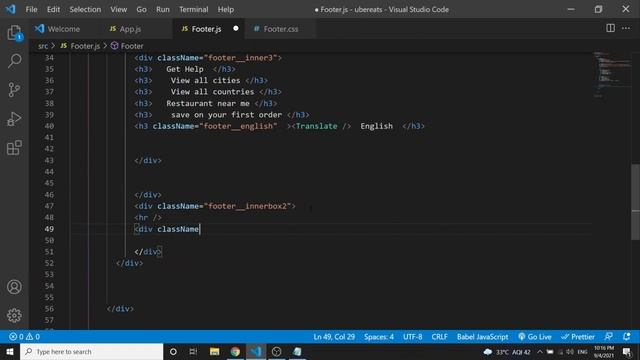This screenshot has width=640, height=360.
Task: Click the Visual Studio Code taskbar icon
Action: tap(256, 351)
